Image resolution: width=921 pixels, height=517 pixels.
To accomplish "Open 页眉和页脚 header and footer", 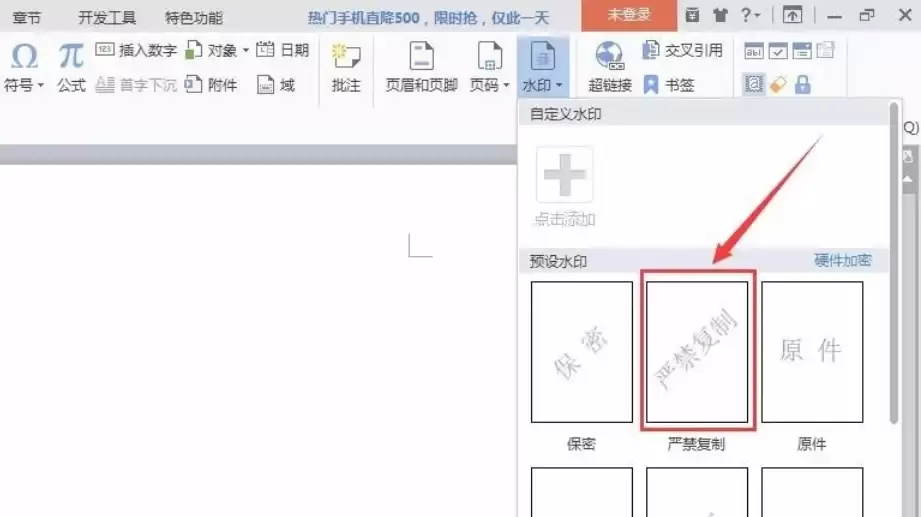I will tap(421, 67).
